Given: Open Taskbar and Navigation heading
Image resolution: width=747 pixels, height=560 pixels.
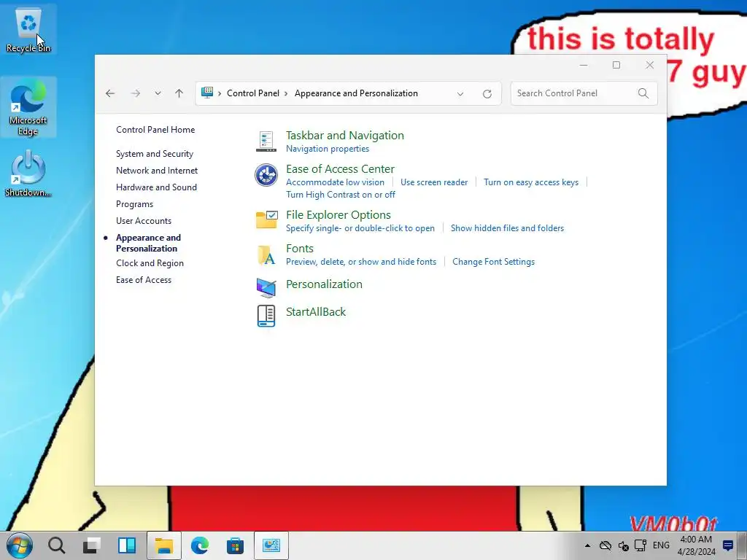Looking at the screenshot, I should pyautogui.click(x=345, y=135).
